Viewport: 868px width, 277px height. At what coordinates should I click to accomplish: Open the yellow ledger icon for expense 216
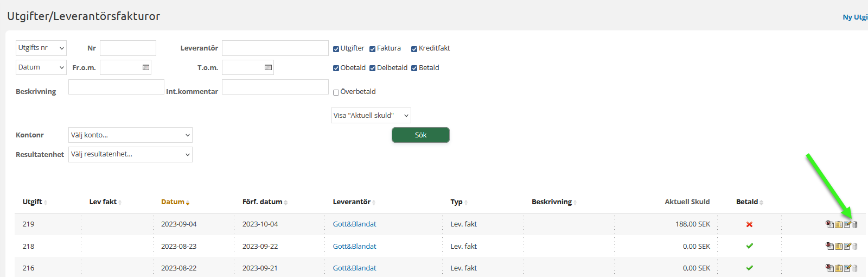[x=839, y=268]
